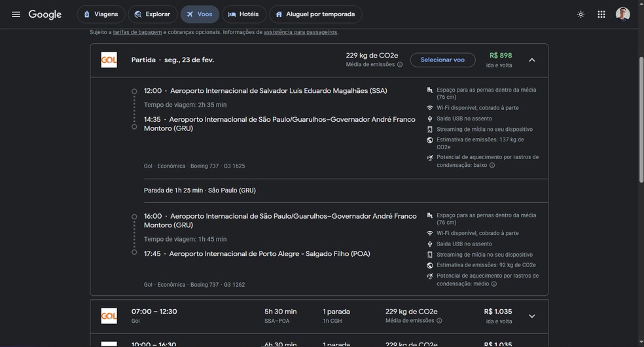Open the Google apps grid
This screenshot has width=644, height=347.
tap(601, 14)
